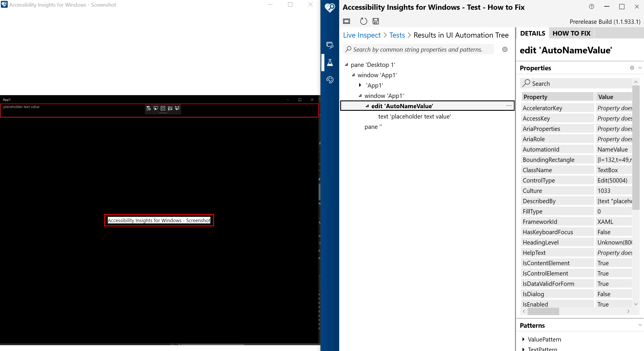
Task: Navigate to Tests via breadcrumb
Action: click(397, 35)
